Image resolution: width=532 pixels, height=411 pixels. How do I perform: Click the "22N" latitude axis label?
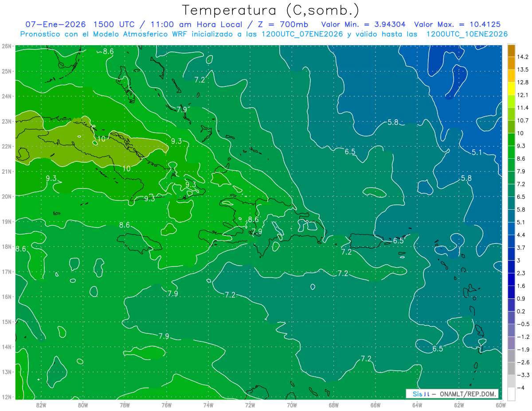[x=6, y=146]
